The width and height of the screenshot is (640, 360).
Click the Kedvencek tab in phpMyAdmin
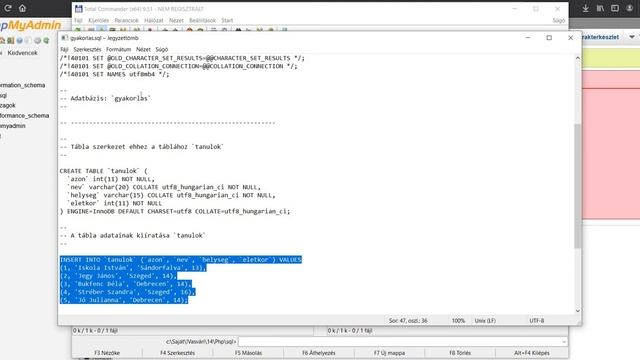tap(22, 53)
